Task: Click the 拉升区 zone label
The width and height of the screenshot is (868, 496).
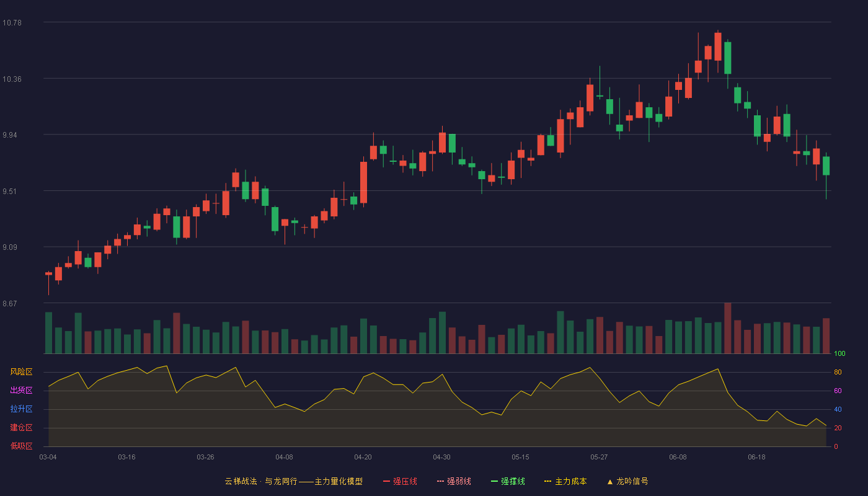Action: 21,409
